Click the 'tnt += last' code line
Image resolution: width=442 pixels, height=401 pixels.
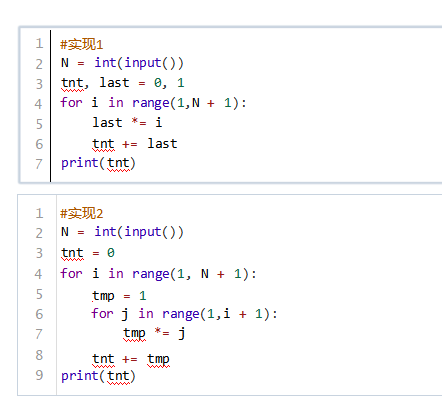pos(135,144)
